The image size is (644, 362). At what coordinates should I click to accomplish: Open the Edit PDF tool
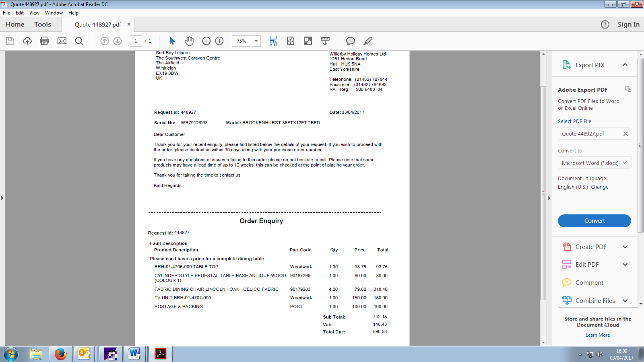[587, 265]
